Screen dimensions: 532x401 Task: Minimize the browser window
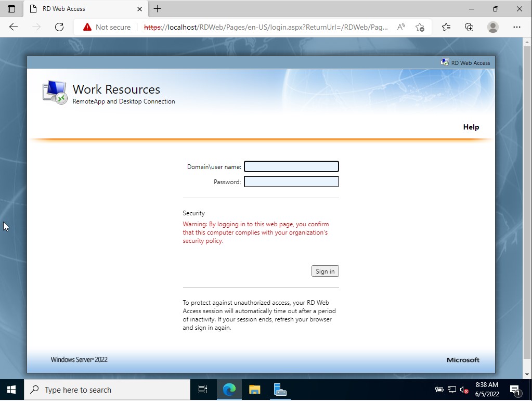click(472, 9)
